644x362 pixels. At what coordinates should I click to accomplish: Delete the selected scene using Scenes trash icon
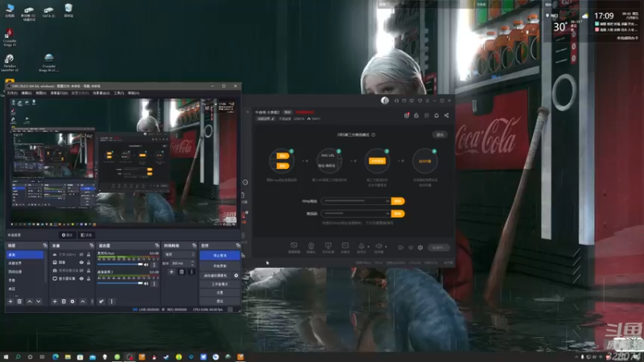[19, 301]
